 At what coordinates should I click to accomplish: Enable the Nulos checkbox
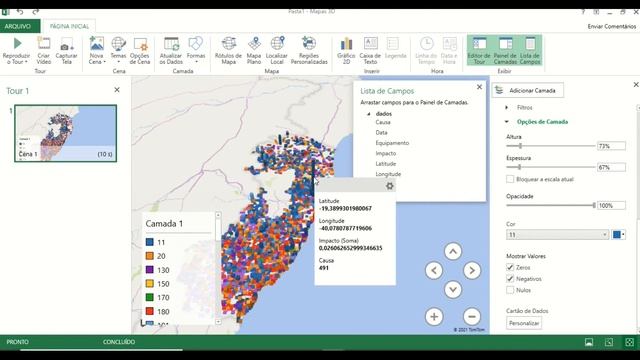(510, 290)
